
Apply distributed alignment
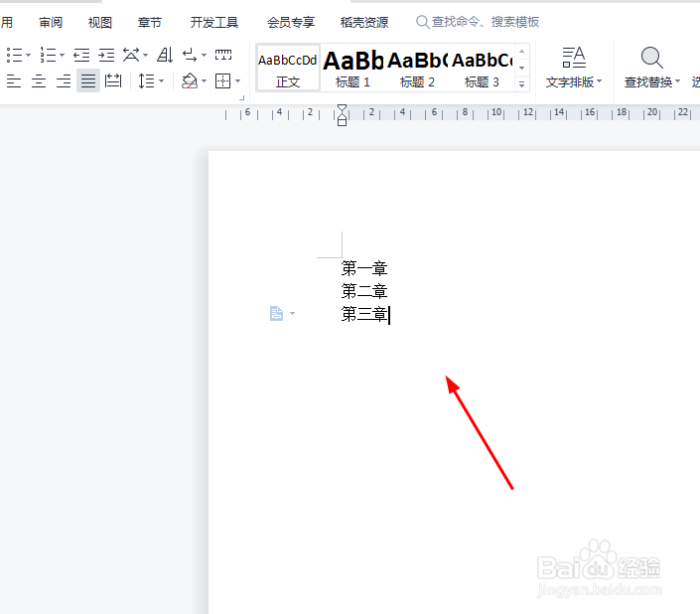point(113,80)
